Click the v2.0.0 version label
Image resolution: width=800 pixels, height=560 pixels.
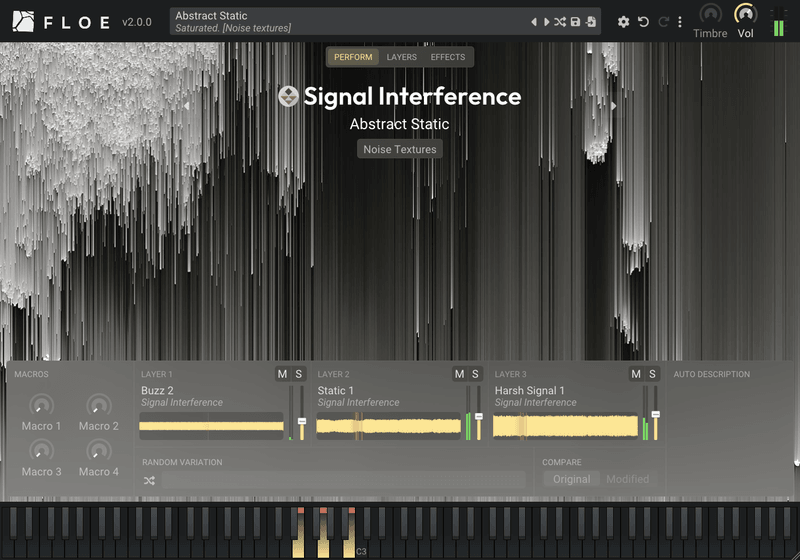pos(137,22)
